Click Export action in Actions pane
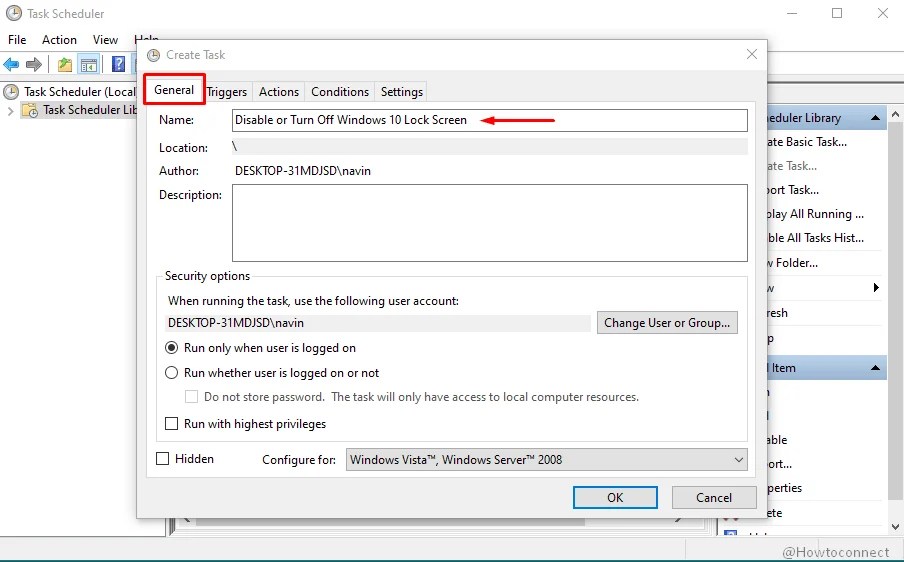This screenshot has width=904, height=562. (x=779, y=464)
